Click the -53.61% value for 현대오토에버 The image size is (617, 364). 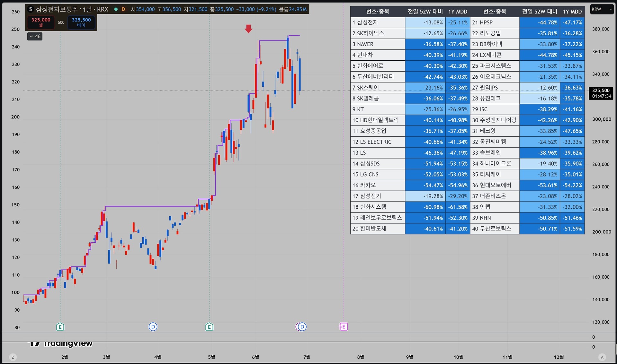pyautogui.click(x=540, y=185)
